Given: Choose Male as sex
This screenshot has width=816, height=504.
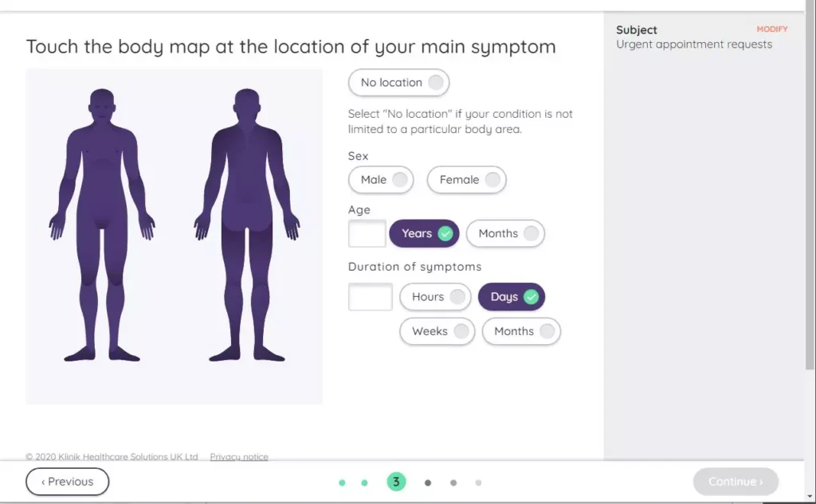Looking at the screenshot, I should click(x=381, y=180).
